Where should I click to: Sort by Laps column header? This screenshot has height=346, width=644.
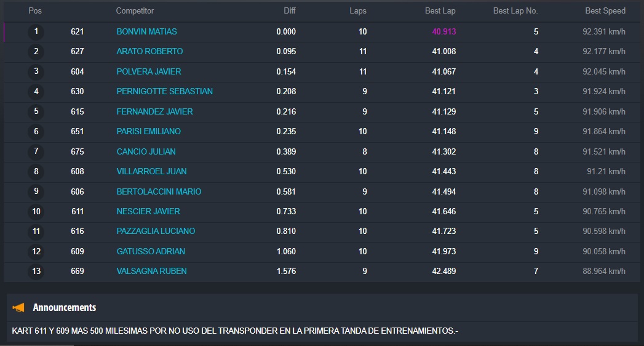[x=358, y=11]
